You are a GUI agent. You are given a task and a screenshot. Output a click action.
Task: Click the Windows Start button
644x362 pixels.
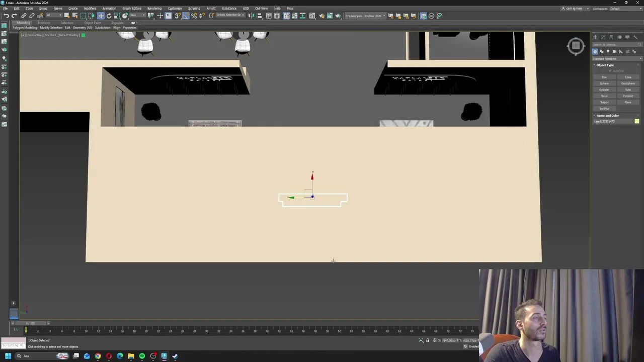click(8, 356)
